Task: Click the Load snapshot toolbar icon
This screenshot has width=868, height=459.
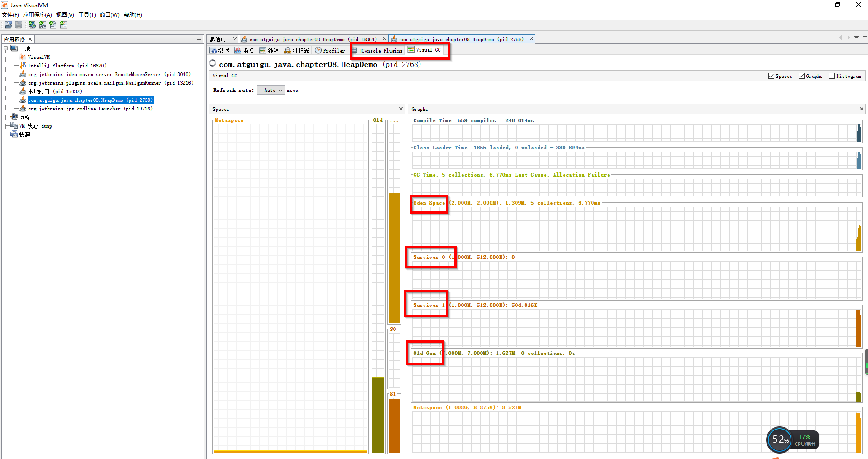Action: point(8,25)
